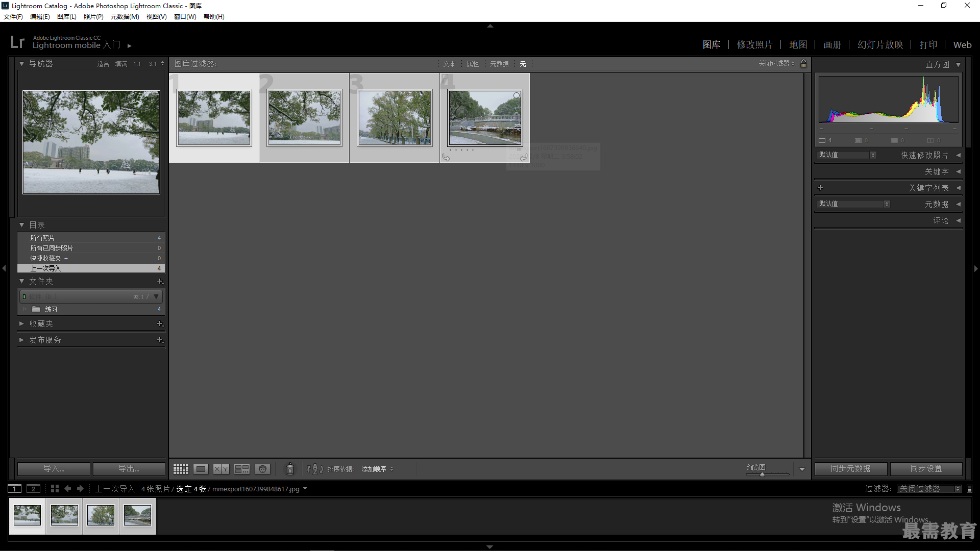Open the 元数据(M) menu

pyautogui.click(x=125, y=16)
